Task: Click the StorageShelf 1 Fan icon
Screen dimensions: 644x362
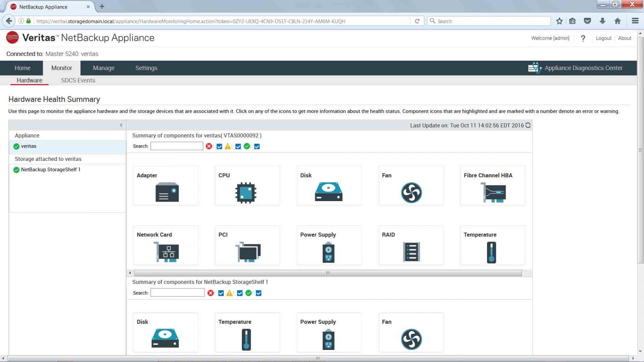Action: tap(411, 339)
